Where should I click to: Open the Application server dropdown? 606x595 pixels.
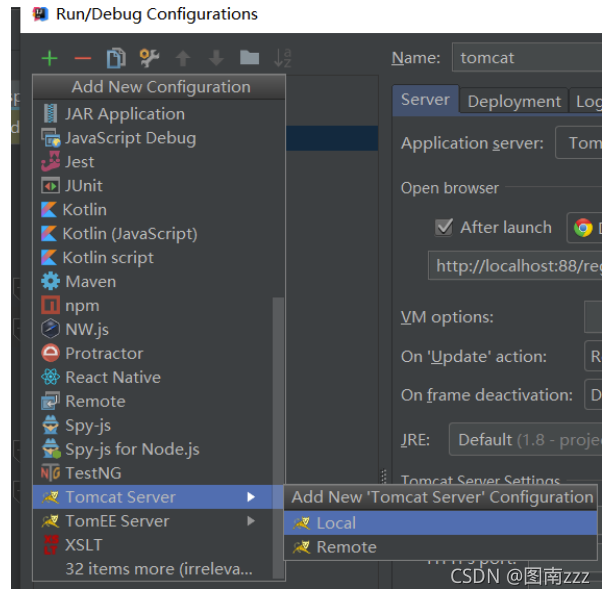click(x=578, y=143)
